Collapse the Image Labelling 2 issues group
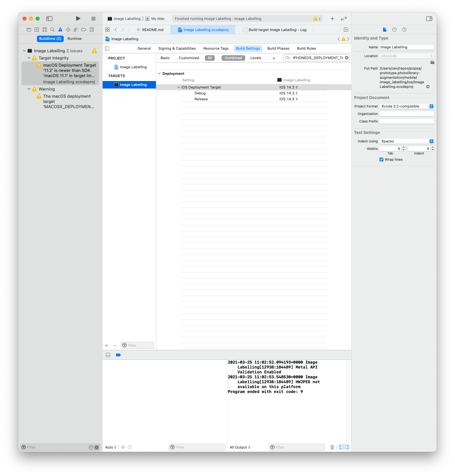 coord(25,51)
